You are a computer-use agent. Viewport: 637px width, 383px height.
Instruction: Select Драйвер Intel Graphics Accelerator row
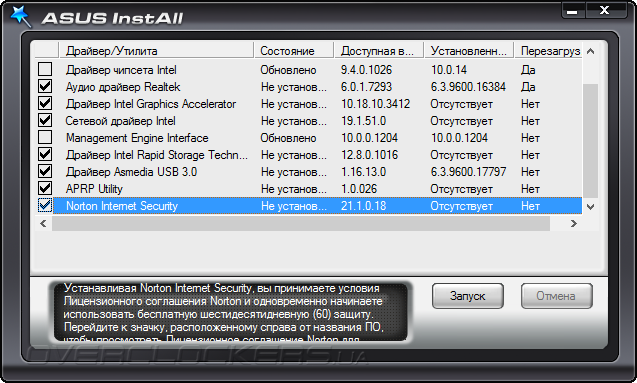click(x=309, y=104)
